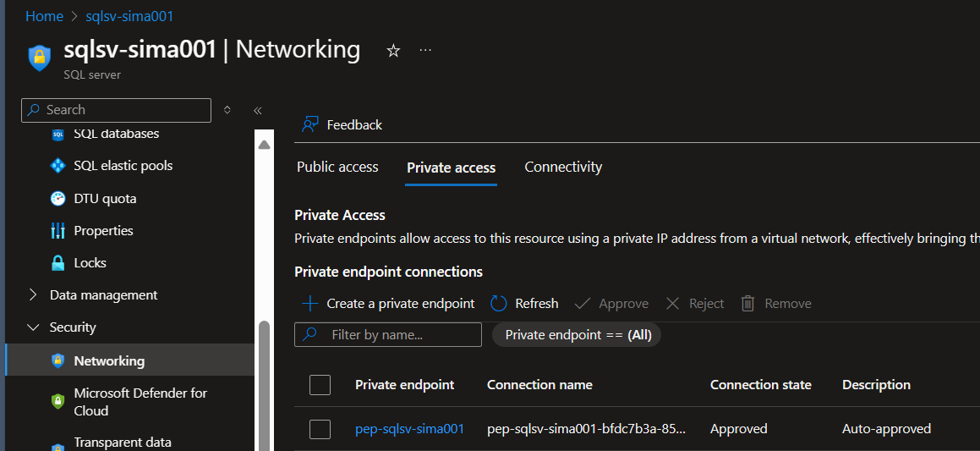Open Locks sidebar item
Image resolution: width=980 pixels, height=451 pixels.
pyautogui.click(x=90, y=262)
